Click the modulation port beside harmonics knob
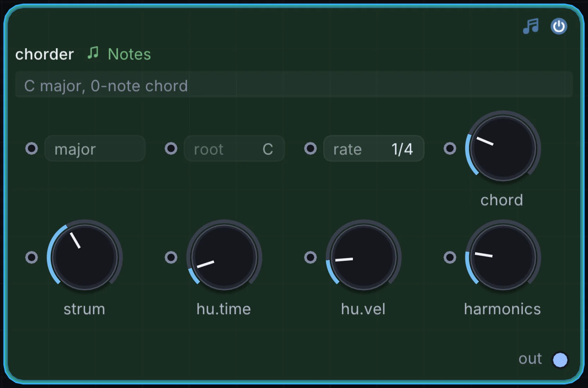Screen dimensions: 588x388 pos(450,257)
